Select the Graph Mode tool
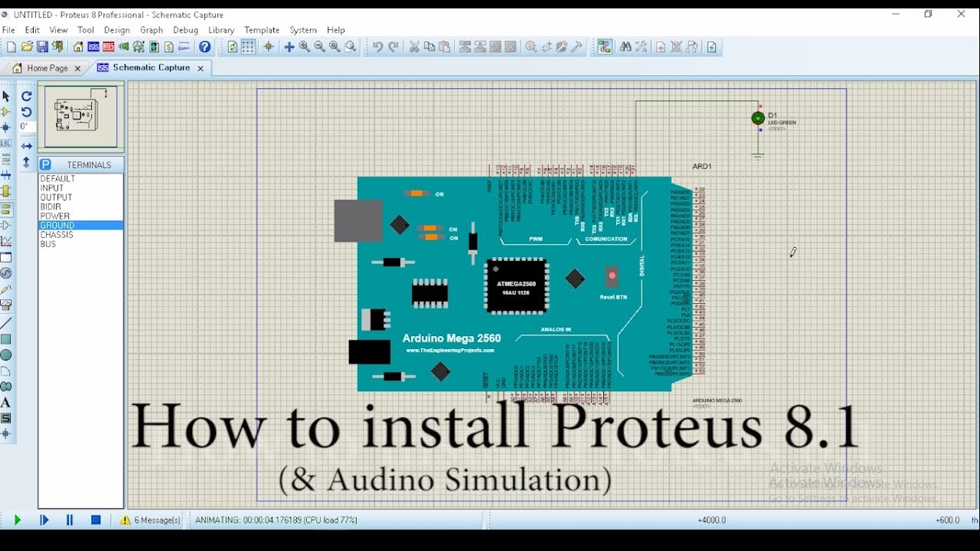 pos(6,241)
